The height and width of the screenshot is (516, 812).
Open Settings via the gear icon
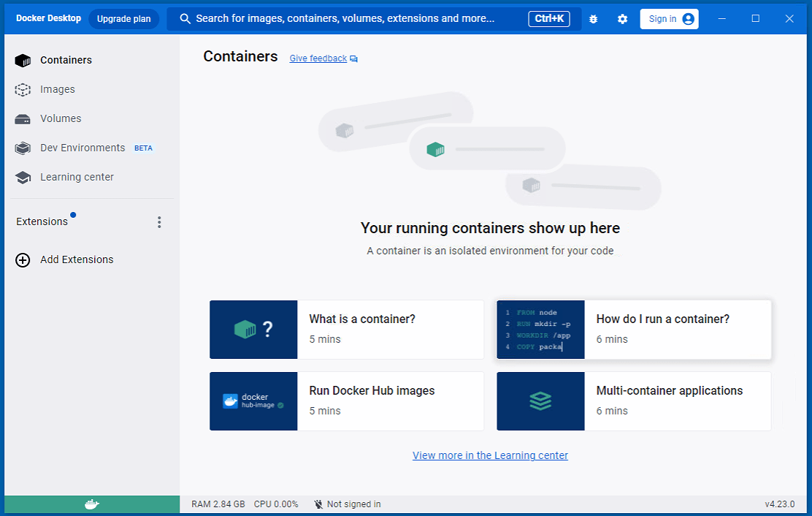click(x=622, y=19)
